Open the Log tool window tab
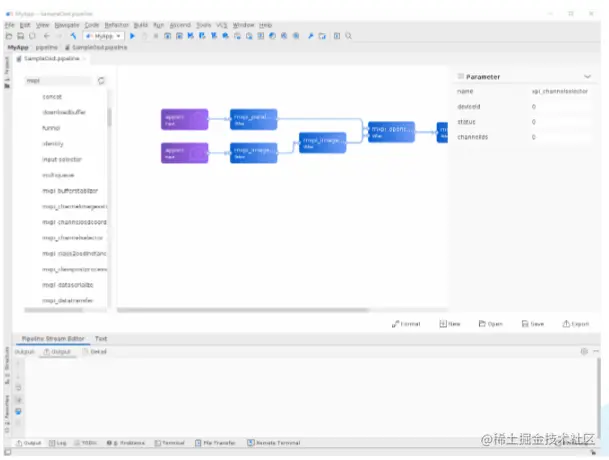609x460 pixels. point(58,443)
